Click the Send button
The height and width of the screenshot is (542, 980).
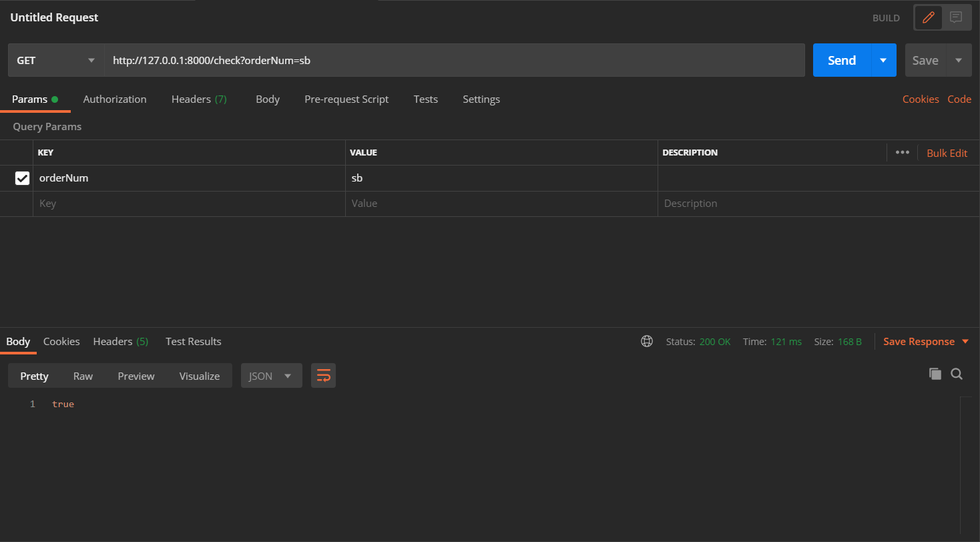[842, 60]
